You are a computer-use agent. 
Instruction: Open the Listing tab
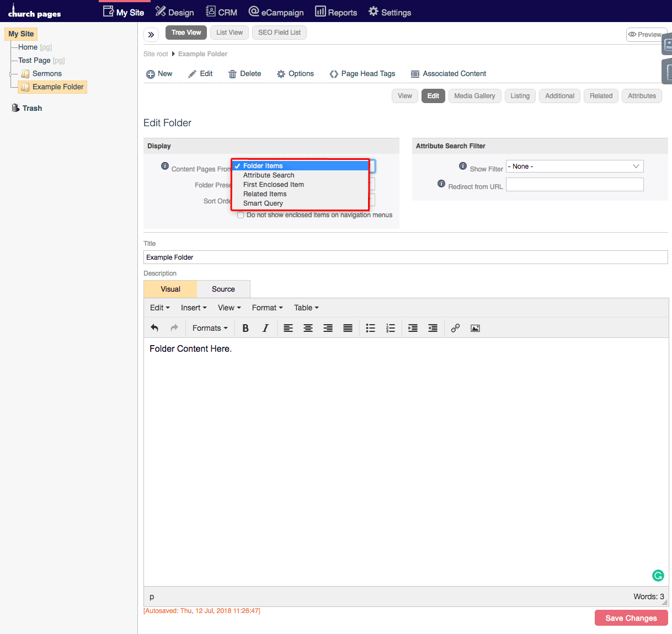pyautogui.click(x=520, y=96)
